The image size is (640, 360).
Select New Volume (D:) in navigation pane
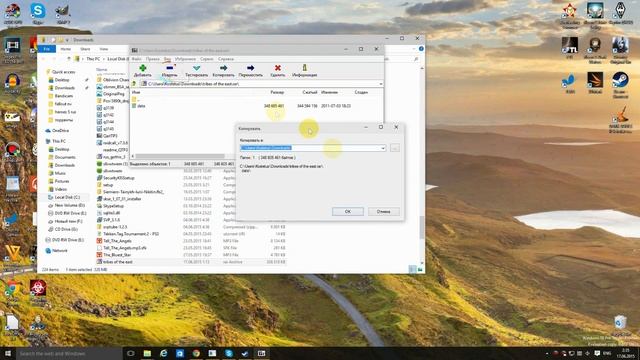(69, 205)
